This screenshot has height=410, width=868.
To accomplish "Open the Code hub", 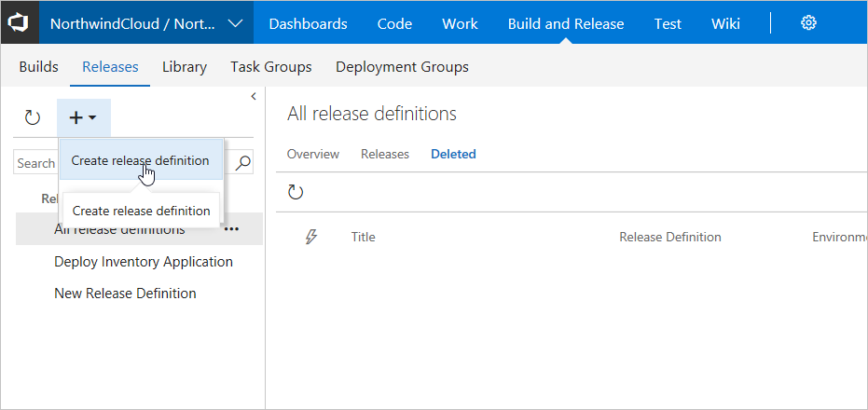I will pyautogui.click(x=394, y=24).
